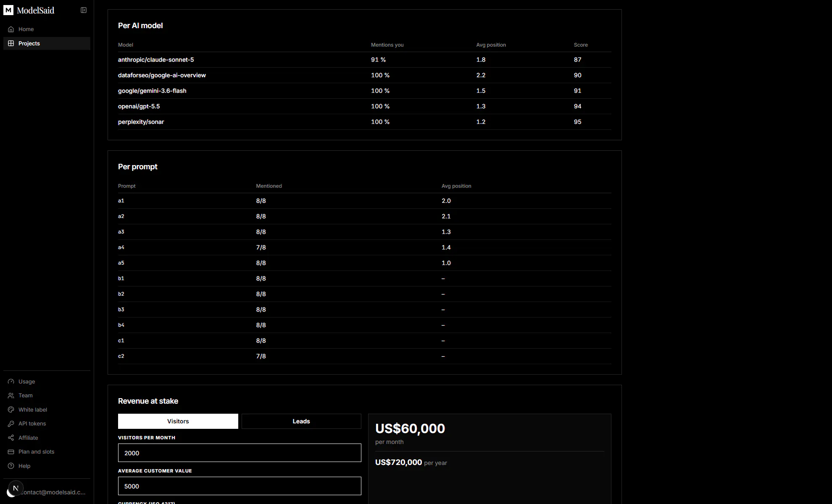Viewport: 832px width, 504px height.
Task: Click the Prompt column header
Action: click(x=127, y=186)
